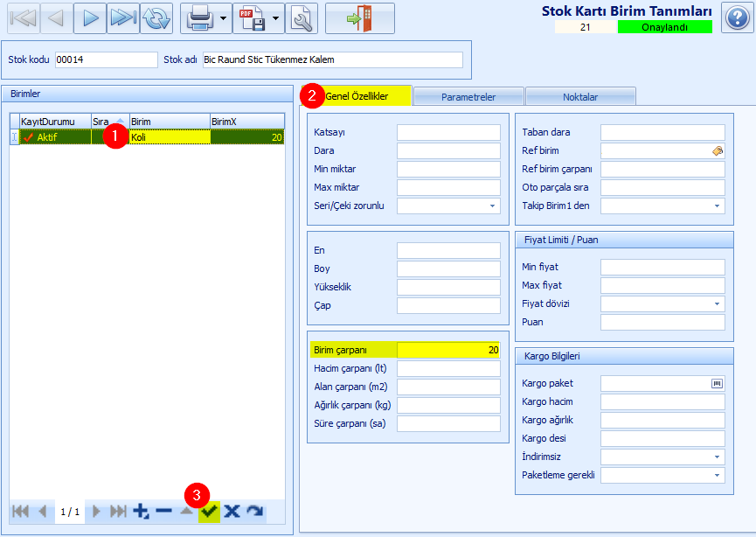Sort grid by Sıra column header
The width and height of the screenshot is (756, 537).
click(110, 122)
